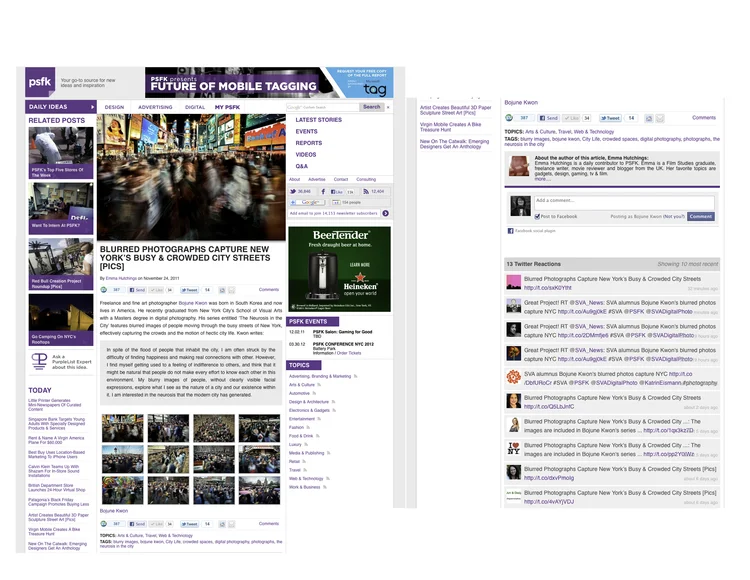Screen dimensions: 750x580
Task: Open the Patagonia's Black Friday Campaign story
Action: 58,502
